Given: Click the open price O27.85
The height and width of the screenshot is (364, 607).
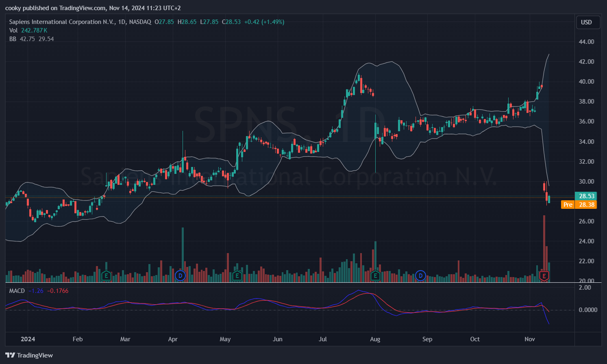Looking at the screenshot, I should tap(164, 22).
